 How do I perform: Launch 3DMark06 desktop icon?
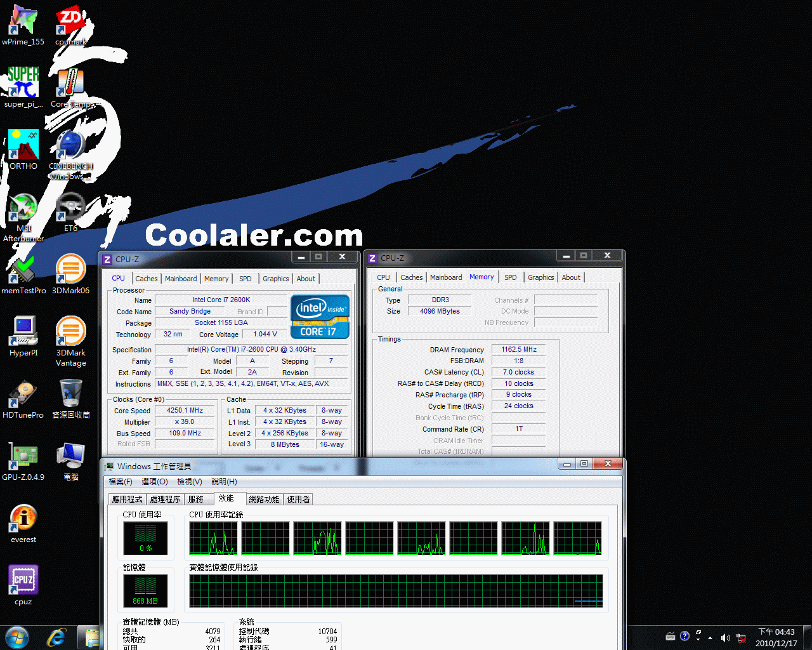point(70,274)
